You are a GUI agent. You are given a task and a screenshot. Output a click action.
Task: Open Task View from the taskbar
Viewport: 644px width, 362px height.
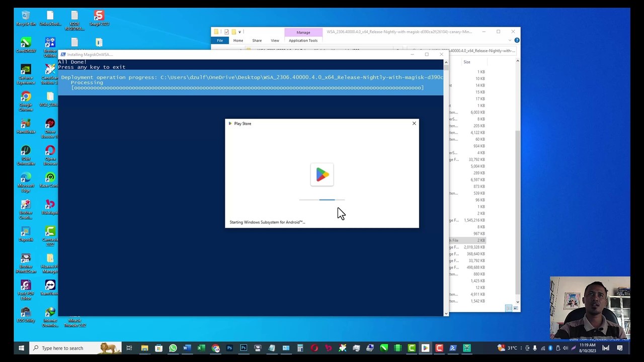click(129, 348)
